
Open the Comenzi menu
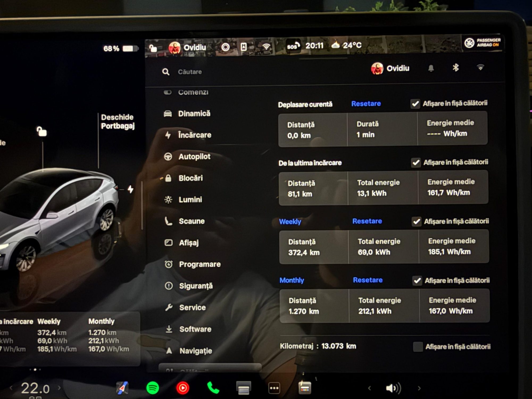pyautogui.click(x=186, y=92)
